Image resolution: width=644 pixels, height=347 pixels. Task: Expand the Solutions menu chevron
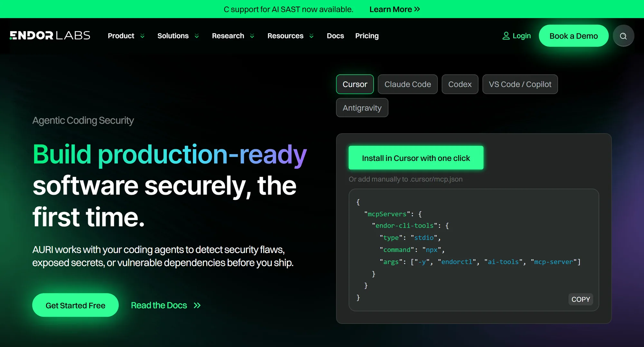197,36
